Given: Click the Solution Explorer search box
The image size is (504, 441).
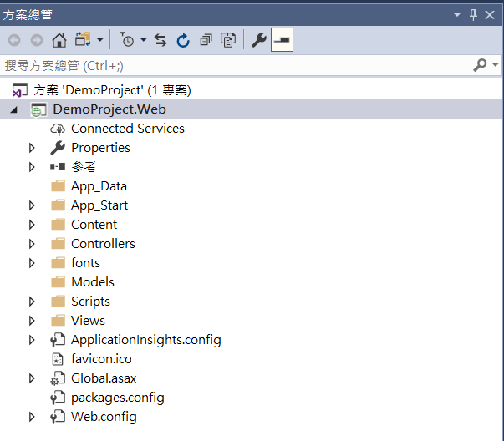Looking at the screenshot, I should point(234,65).
